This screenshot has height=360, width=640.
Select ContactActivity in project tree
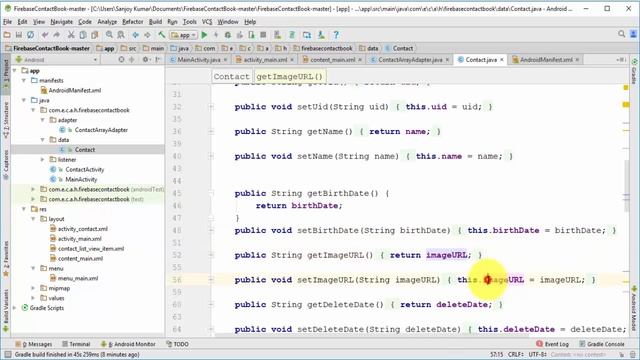point(84,169)
